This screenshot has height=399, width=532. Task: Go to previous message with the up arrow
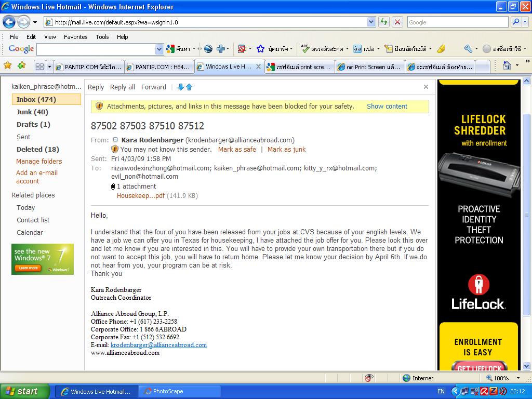point(189,87)
